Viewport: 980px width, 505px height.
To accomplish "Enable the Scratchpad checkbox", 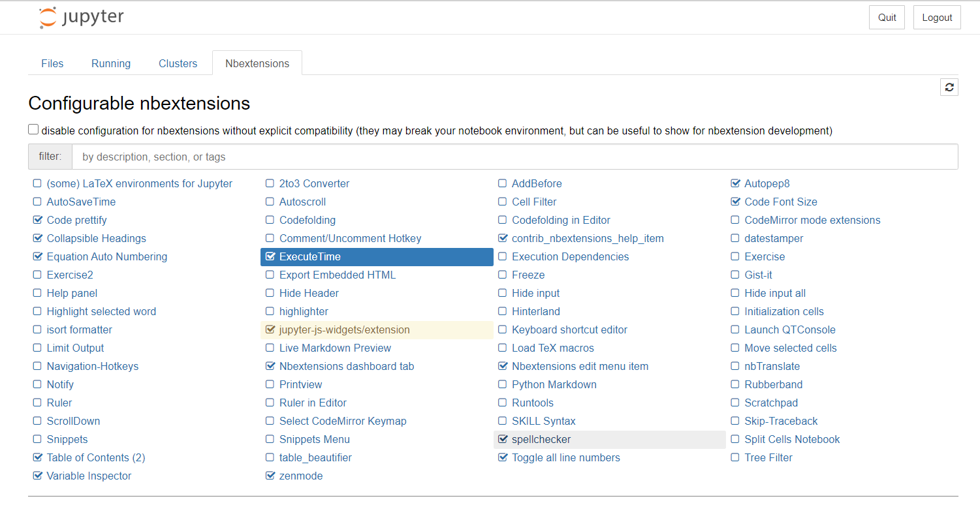I will [736, 403].
